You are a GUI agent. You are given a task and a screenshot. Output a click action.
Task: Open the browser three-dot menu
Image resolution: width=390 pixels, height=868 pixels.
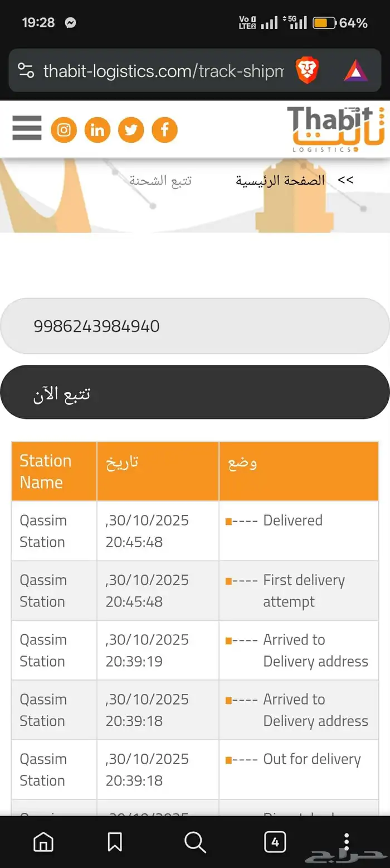[347, 842]
